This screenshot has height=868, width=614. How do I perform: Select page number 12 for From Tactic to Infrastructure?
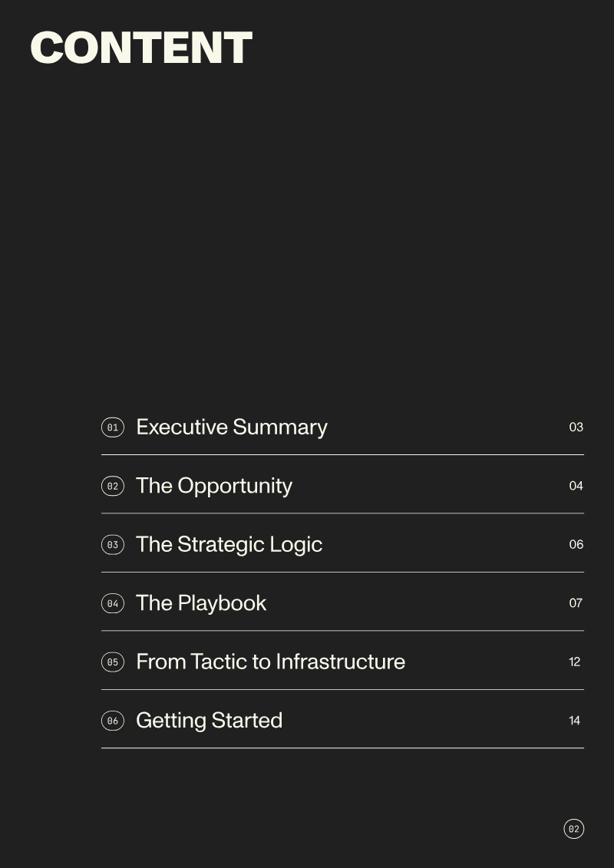click(x=575, y=662)
